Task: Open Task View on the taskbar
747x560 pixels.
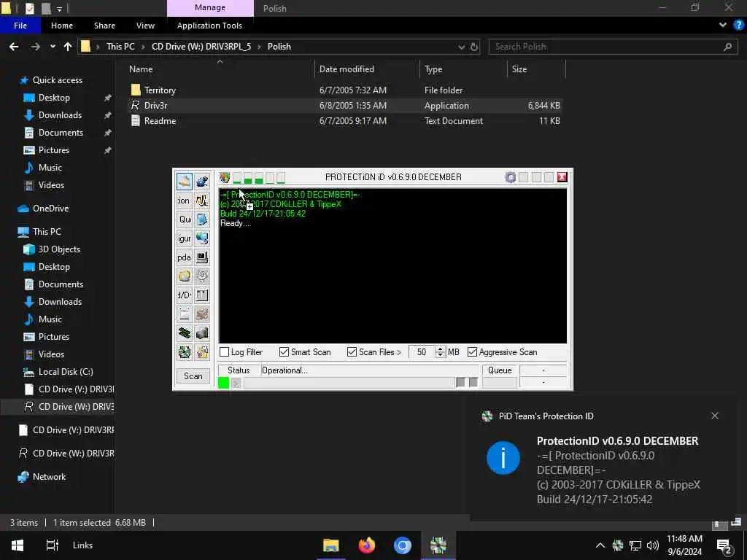Action: pos(52,545)
